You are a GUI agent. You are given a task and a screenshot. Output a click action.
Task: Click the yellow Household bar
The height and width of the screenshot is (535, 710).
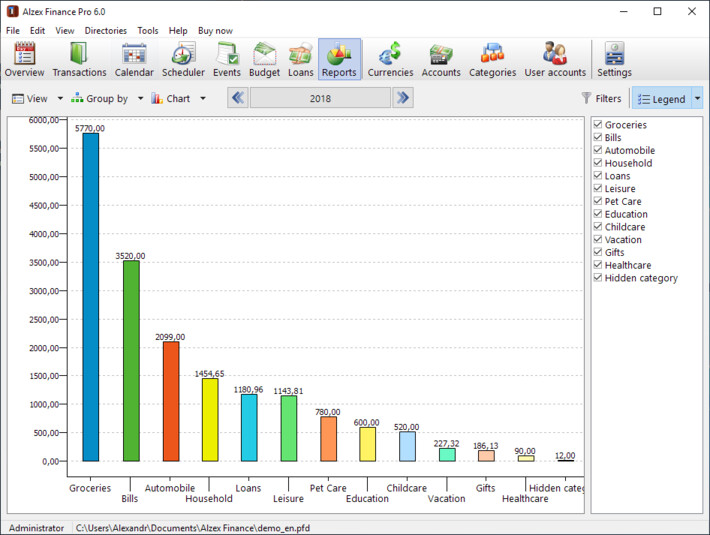[210, 420]
